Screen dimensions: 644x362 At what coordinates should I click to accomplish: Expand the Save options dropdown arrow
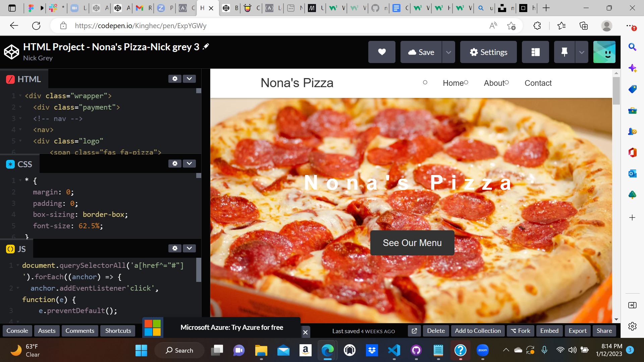[448, 52]
